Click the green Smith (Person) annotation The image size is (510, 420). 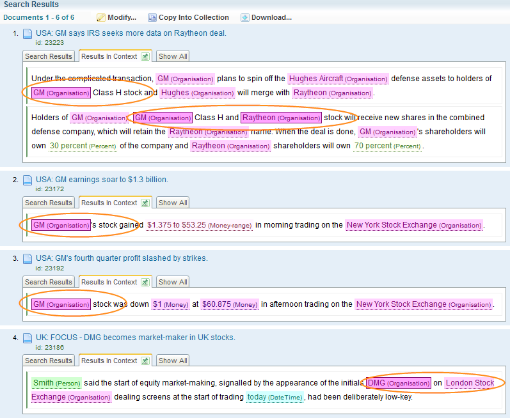tap(56, 383)
